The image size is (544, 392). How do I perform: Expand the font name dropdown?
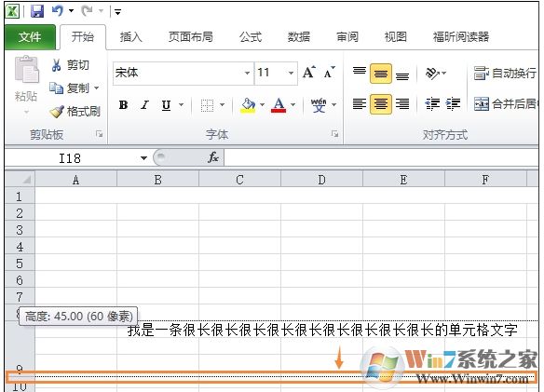(x=247, y=73)
